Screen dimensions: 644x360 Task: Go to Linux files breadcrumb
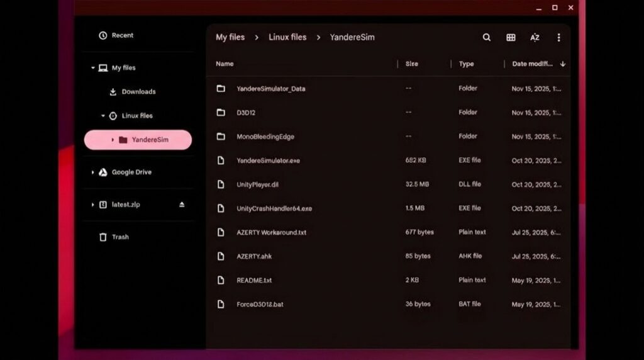(x=287, y=37)
